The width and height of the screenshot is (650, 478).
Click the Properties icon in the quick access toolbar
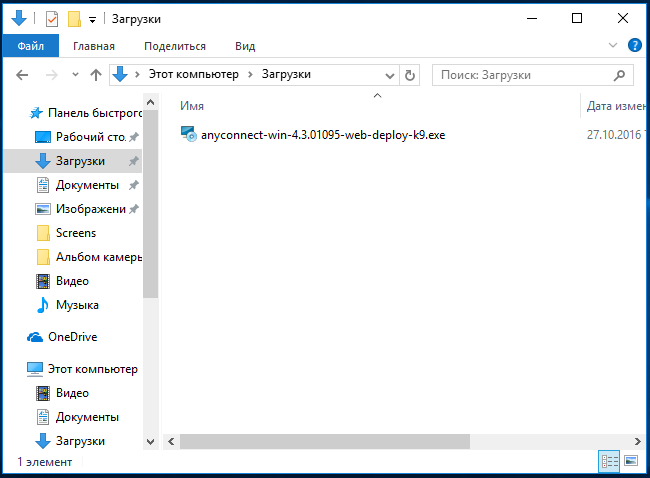52,19
